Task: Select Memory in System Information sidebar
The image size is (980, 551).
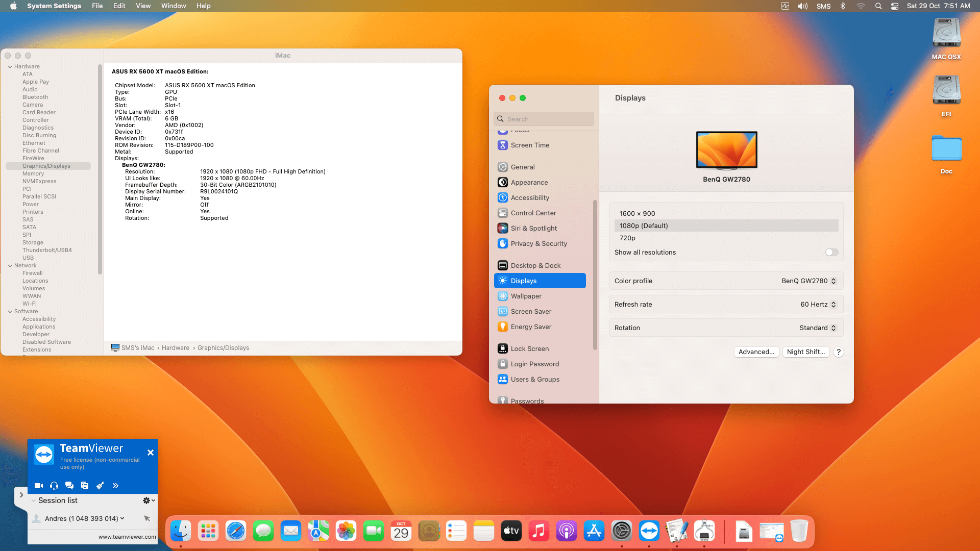Action: click(x=33, y=174)
